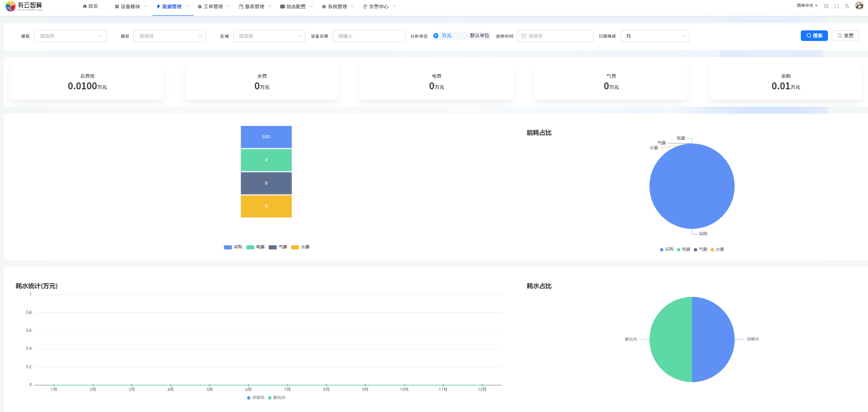868x412 pixels.
Task: Click the blue 搜索 button
Action: 814,36
